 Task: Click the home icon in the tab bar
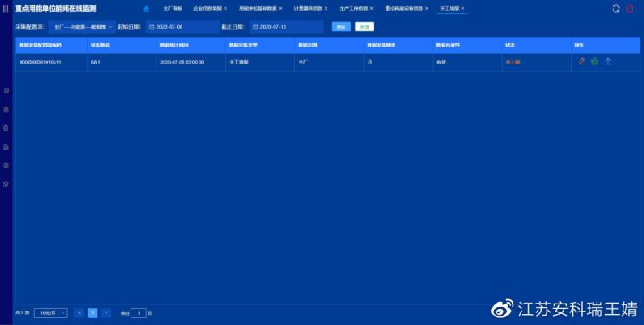coord(146,9)
